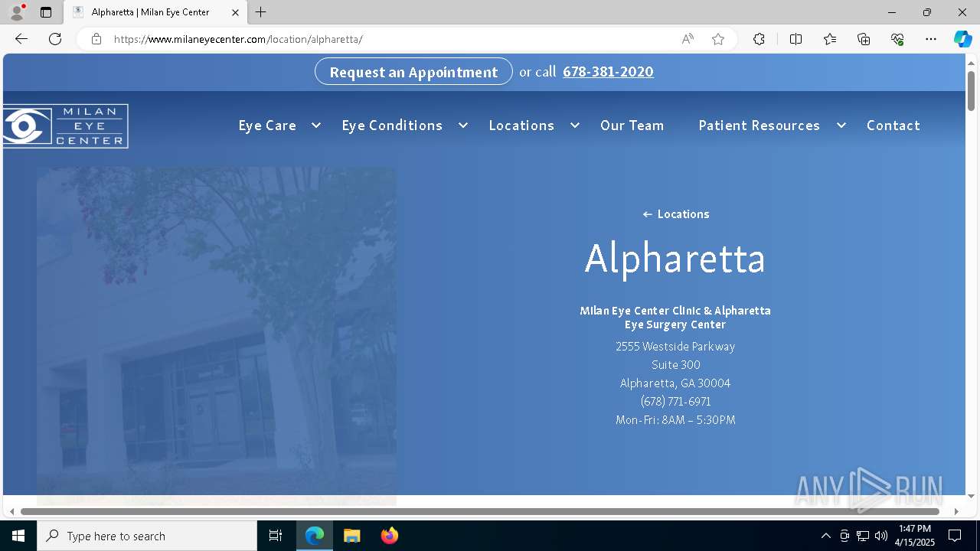Follow the back to Locations link
Viewport: 980px width, 551px height.
pos(676,214)
